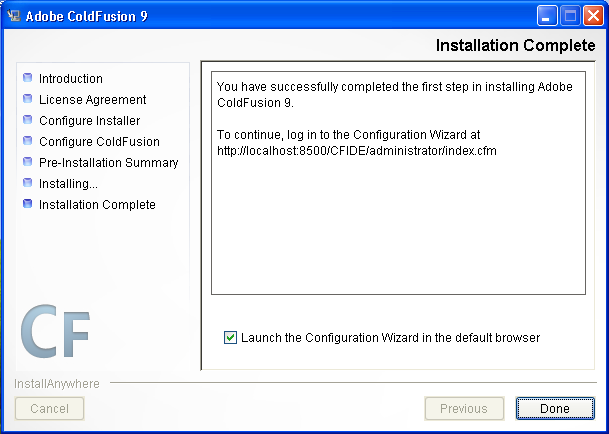Select the License Agreement step label
The height and width of the screenshot is (434, 609).
tap(92, 99)
